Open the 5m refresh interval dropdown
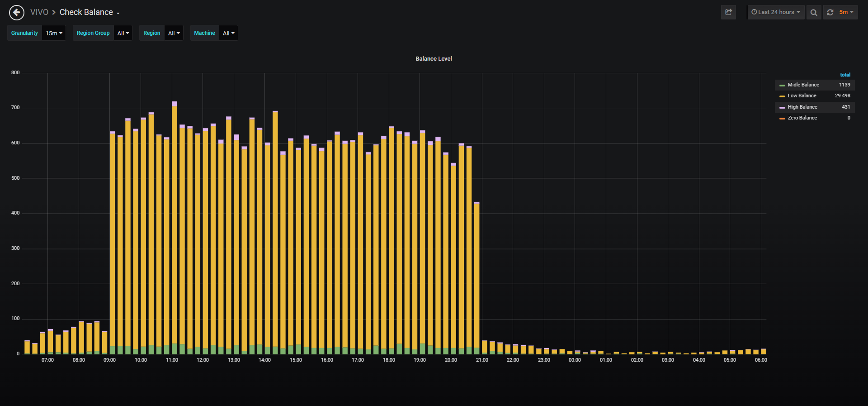The width and height of the screenshot is (868, 406). pos(846,12)
